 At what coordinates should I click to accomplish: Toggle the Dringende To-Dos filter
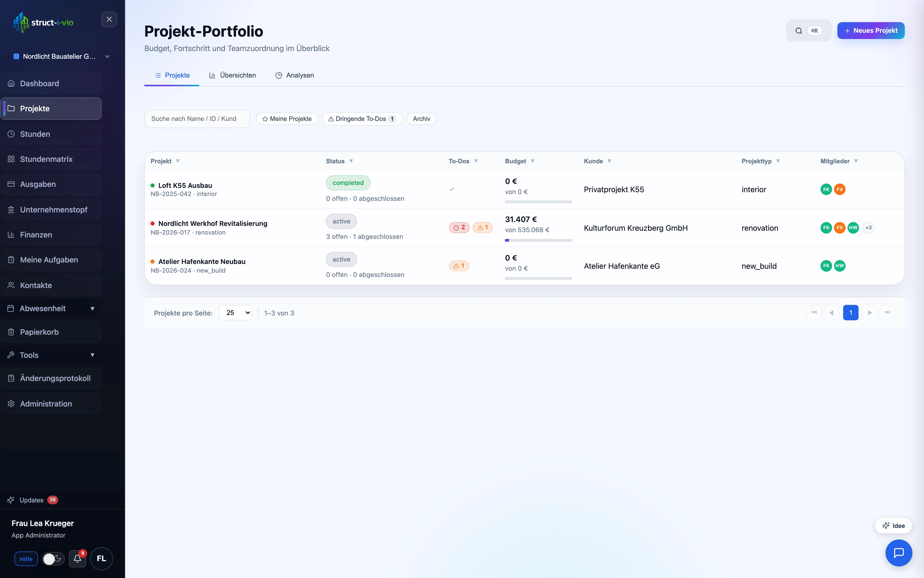point(362,119)
